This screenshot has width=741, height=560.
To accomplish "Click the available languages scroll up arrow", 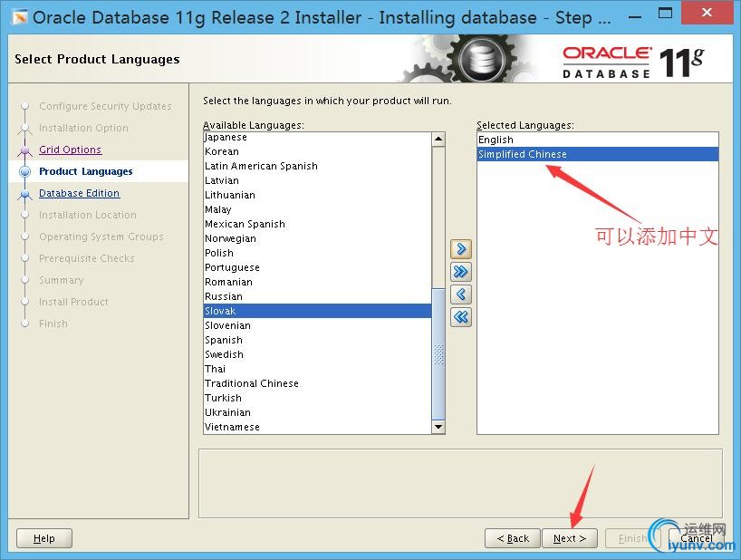I will (x=438, y=139).
